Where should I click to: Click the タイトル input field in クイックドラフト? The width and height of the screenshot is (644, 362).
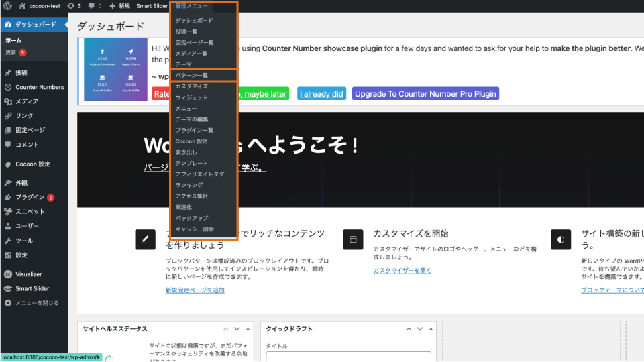349,356
